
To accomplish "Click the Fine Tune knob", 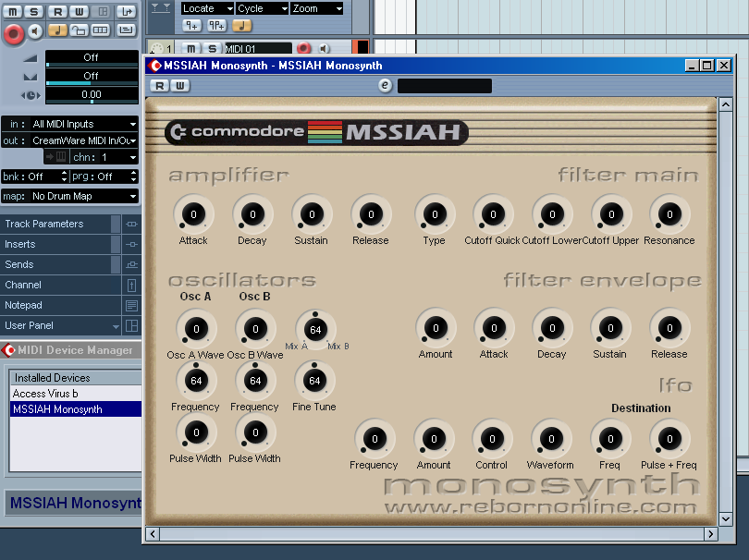I will point(314,381).
